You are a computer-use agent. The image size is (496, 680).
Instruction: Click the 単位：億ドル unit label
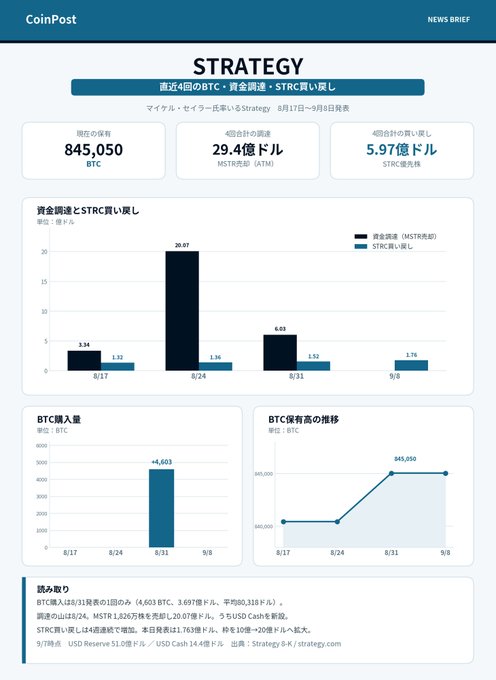tap(55, 222)
